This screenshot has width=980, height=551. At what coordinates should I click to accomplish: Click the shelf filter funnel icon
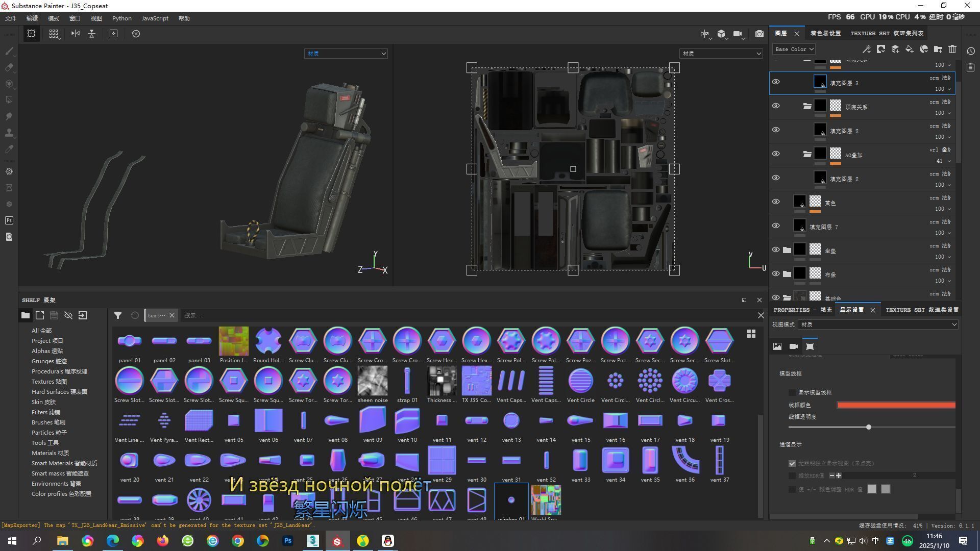pyautogui.click(x=118, y=316)
